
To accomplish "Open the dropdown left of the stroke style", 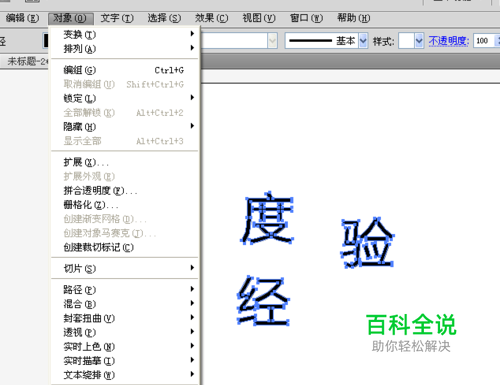I will (x=273, y=41).
